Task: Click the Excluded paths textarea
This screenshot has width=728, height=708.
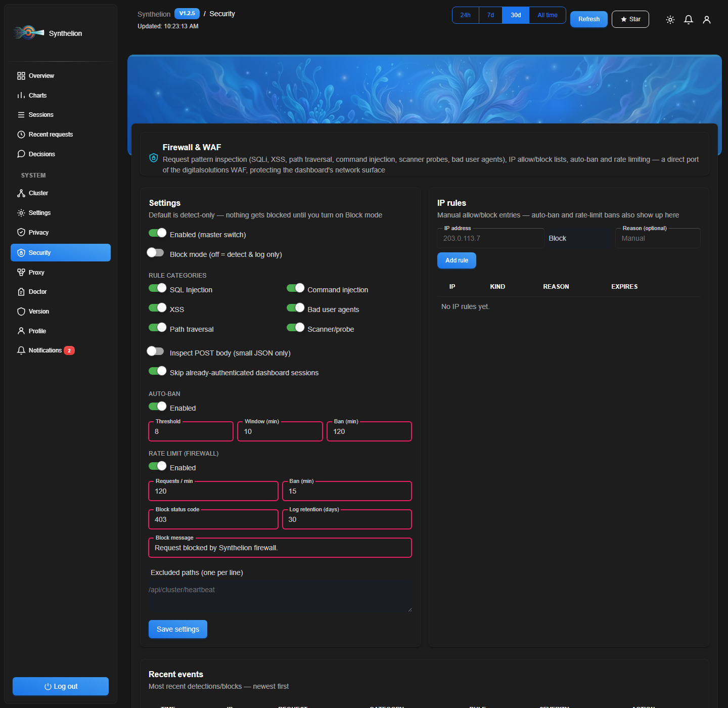Action: click(280, 596)
